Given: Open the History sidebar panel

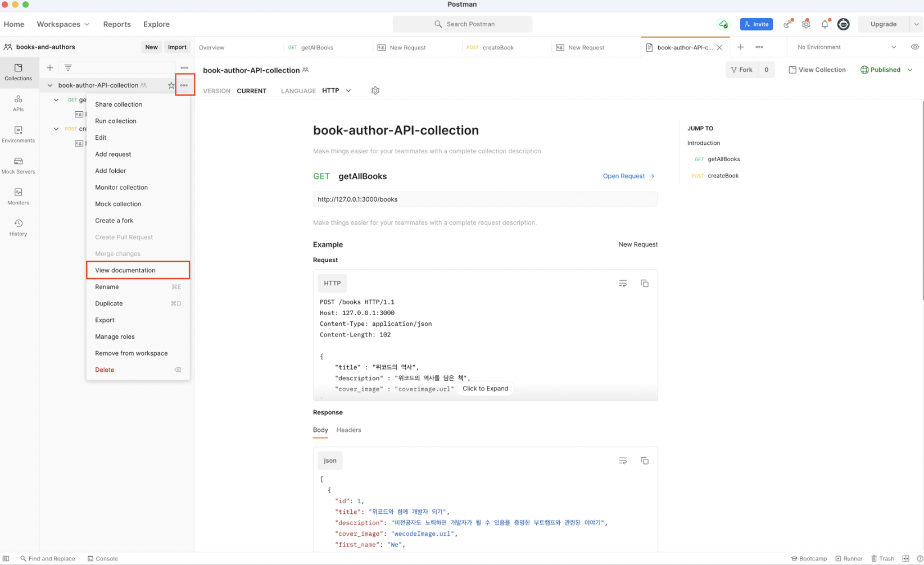Looking at the screenshot, I should click(19, 227).
